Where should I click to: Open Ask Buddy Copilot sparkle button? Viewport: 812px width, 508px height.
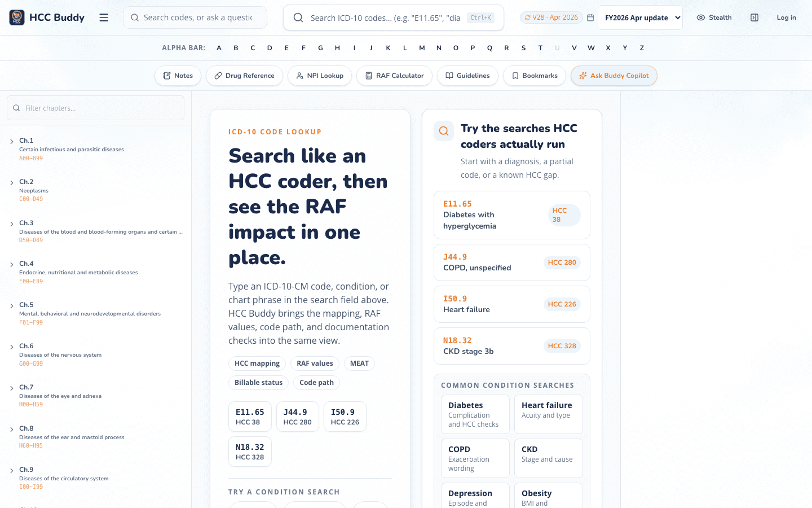614,76
